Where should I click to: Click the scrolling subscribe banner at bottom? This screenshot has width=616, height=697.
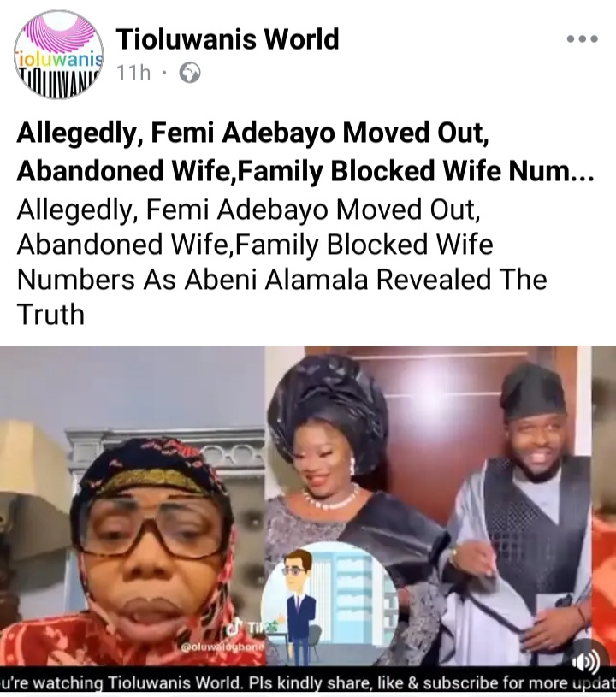click(308, 682)
